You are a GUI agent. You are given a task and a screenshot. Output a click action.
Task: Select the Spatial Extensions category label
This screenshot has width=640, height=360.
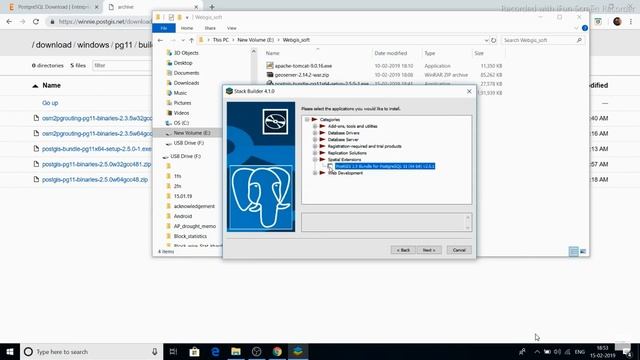(344, 160)
